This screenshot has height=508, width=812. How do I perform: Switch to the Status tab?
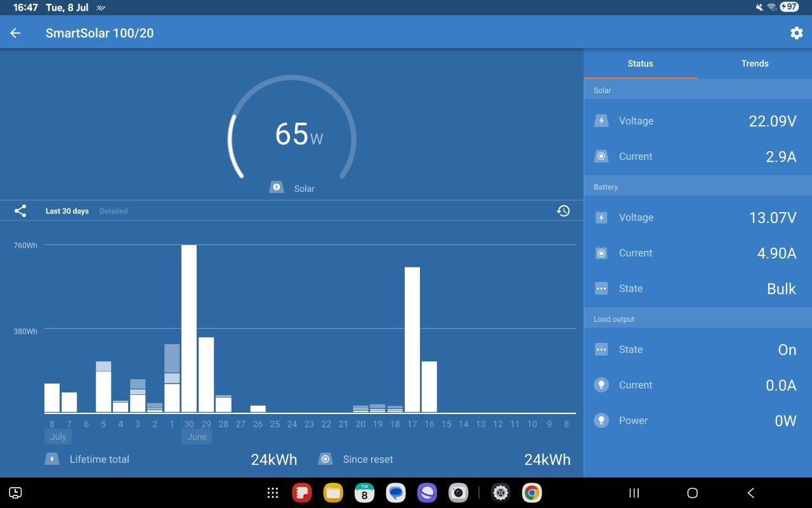(640, 63)
